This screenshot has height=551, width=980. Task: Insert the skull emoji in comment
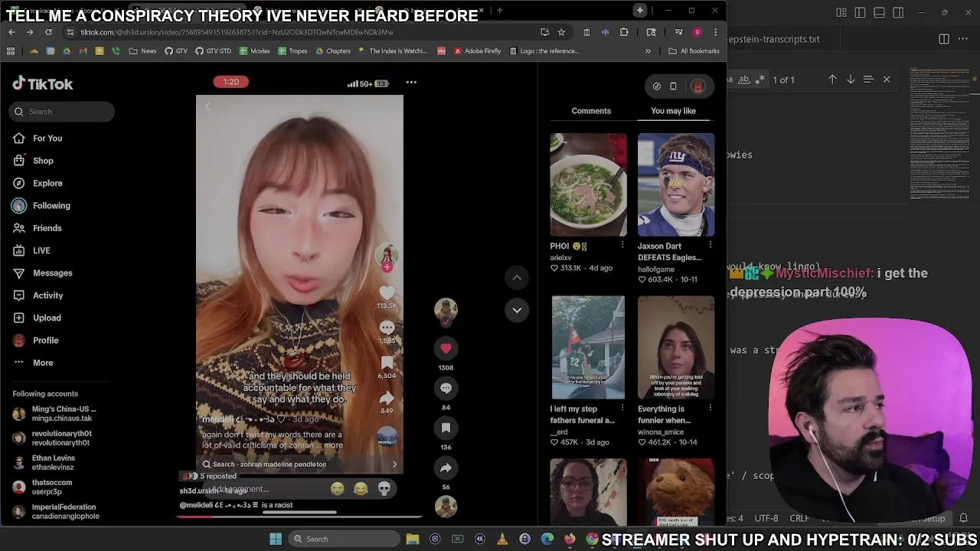click(x=384, y=489)
